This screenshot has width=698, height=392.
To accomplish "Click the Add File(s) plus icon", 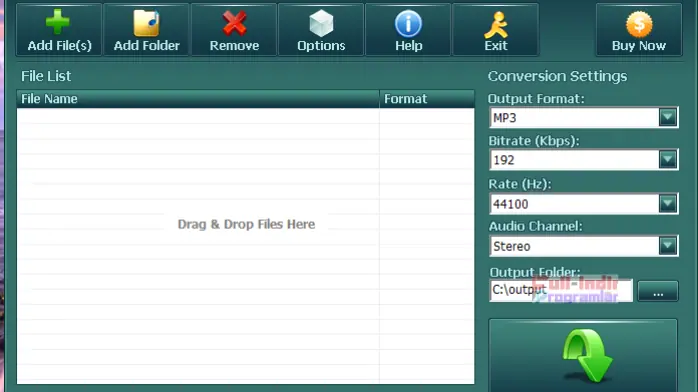I will (59, 30).
